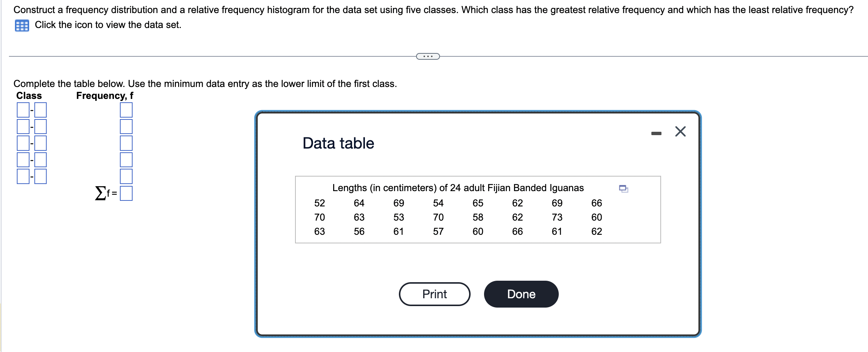
Task: Select the first class lower limit box
Action: [x=24, y=110]
